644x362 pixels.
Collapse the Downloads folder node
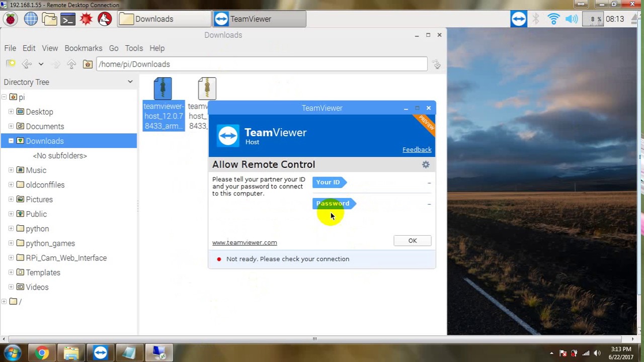[11, 141]
